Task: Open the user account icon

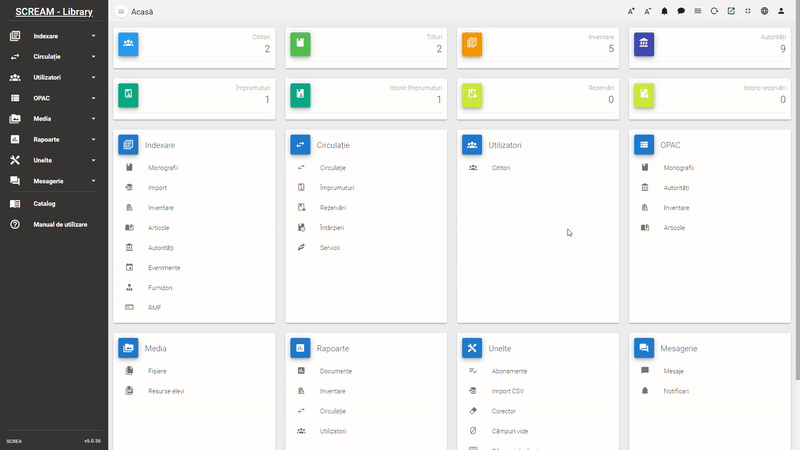Action: [x=781, y=11]
